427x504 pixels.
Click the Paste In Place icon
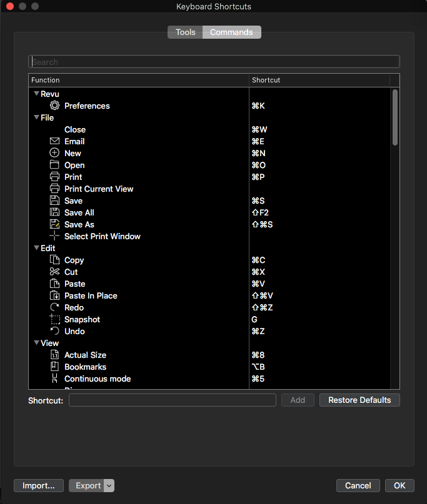coord(54,295)
